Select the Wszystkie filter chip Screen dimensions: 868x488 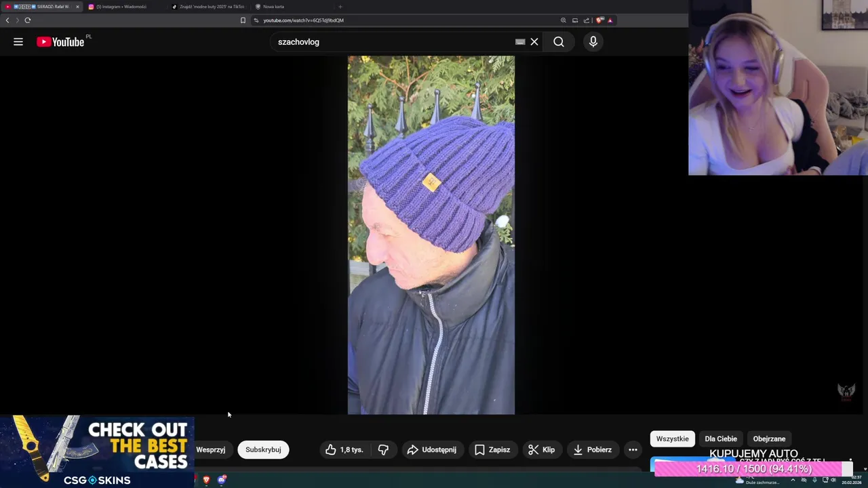(672, 439)
